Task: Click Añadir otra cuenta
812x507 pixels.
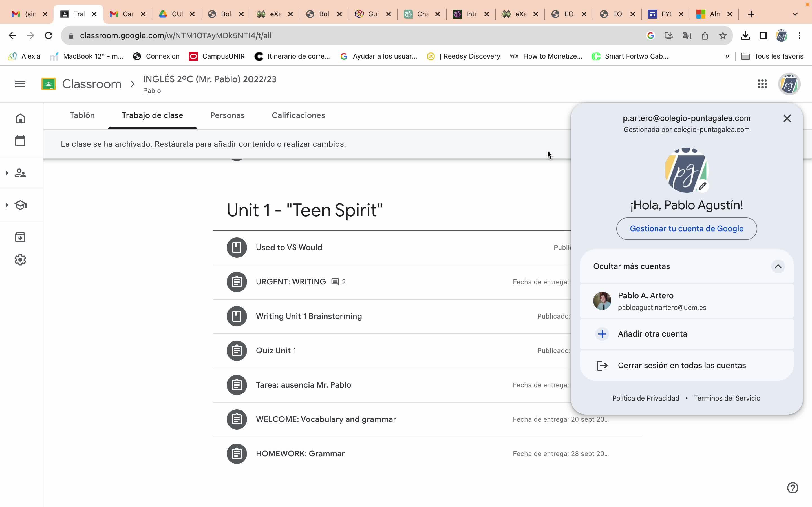Action: click(652, 334)
